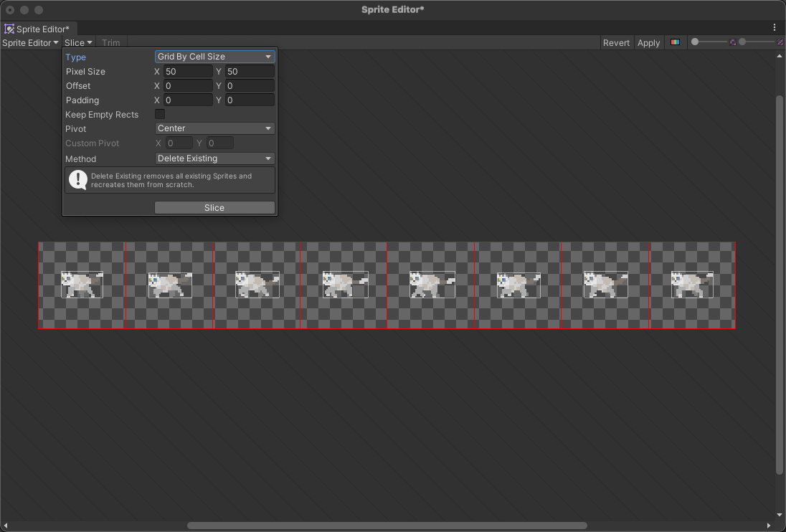
Task: Click the scroll left arrow on the horizontal scrollbar
Action: click(x=6, y=526)
